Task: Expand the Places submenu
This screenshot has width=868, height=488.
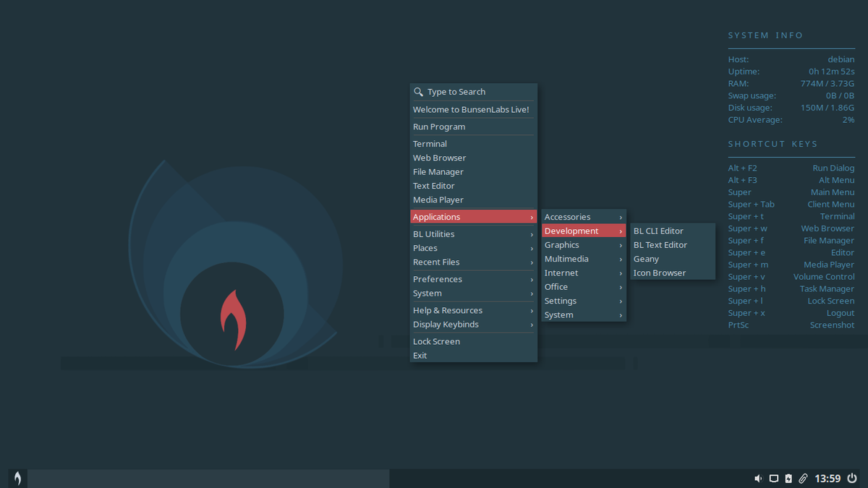Action: (x=473, y=248)
